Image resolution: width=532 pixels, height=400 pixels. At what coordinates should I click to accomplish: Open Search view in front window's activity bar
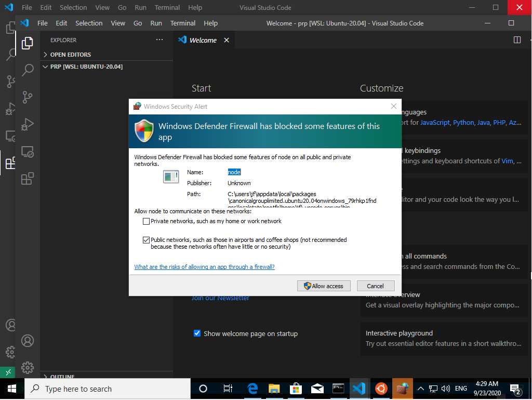28,70
